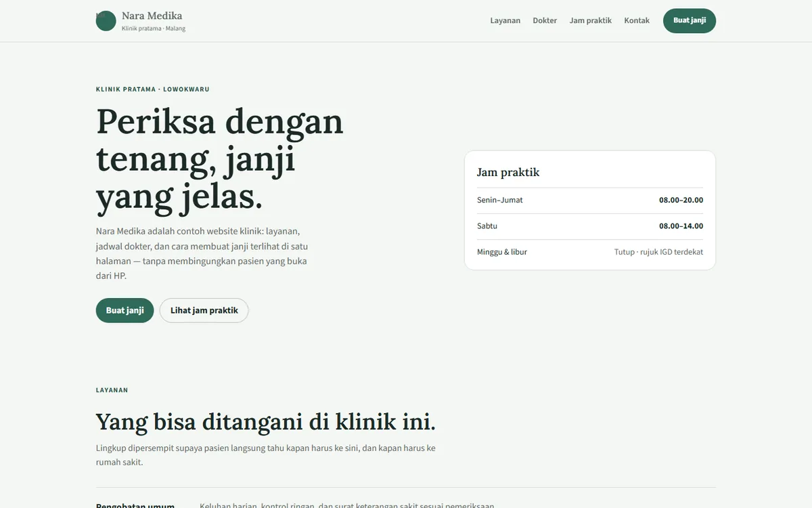The height and width of the screenshot is (508, 812).
Task: Select the Senin–Jumat schedule row label
Action: pos(500,200)
